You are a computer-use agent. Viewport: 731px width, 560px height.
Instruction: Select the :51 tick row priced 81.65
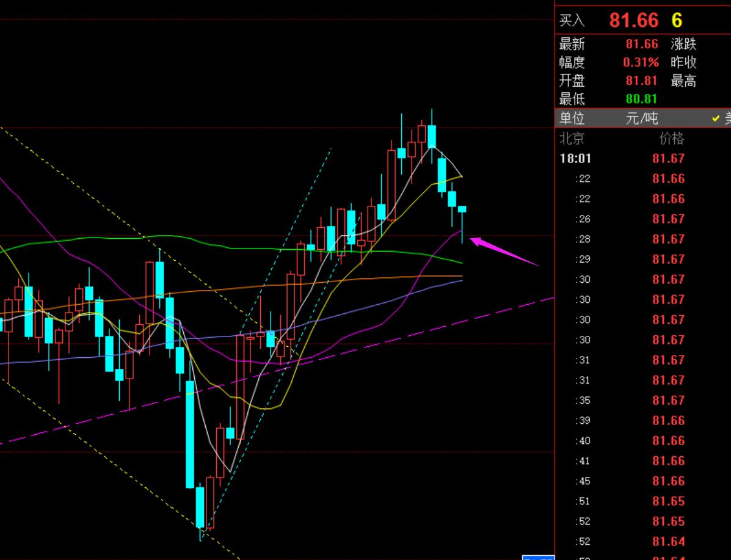click(643, 501)
